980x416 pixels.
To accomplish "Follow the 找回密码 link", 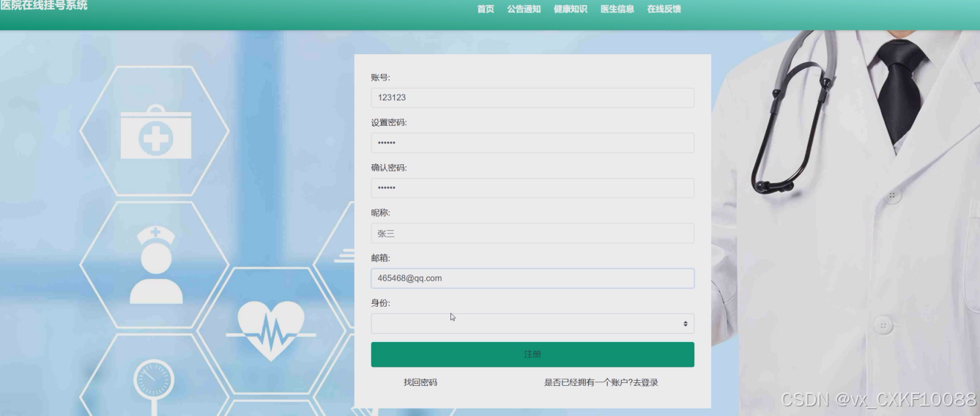I will click(420, 382).
